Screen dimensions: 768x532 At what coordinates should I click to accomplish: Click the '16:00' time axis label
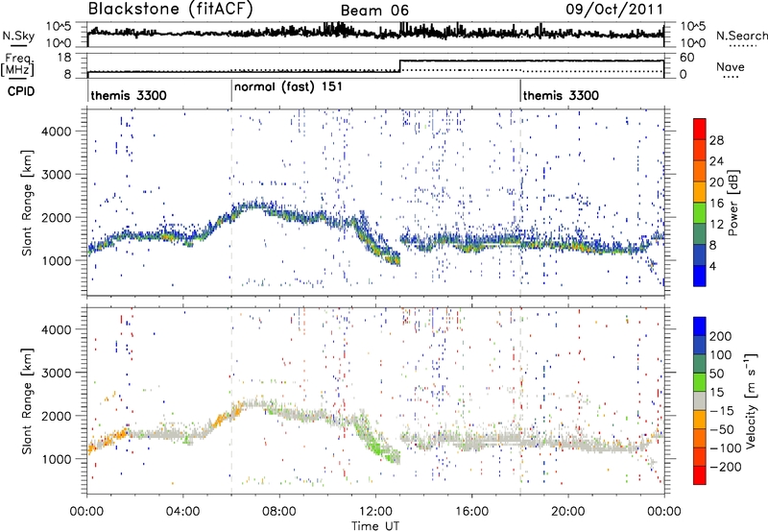[471, 512]
